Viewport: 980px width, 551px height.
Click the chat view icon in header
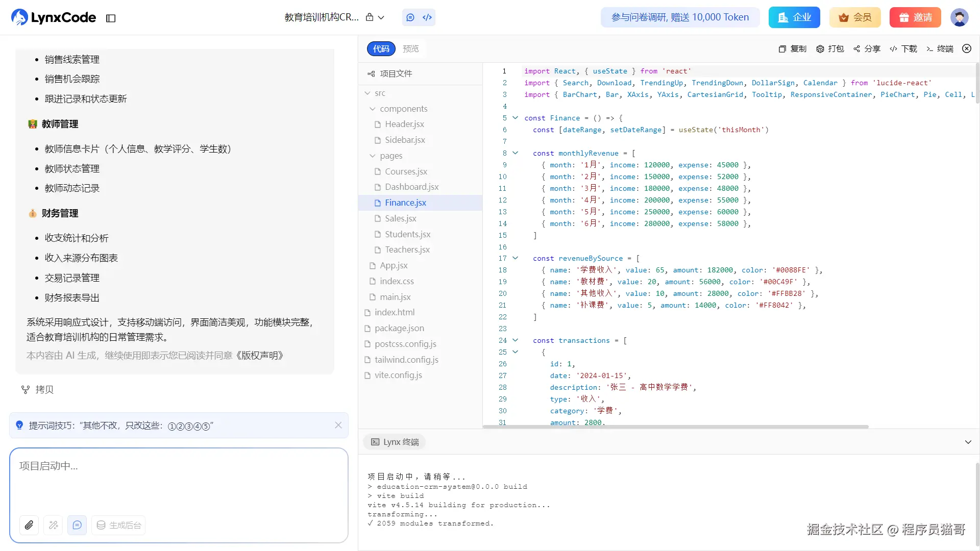pos(410,17)
